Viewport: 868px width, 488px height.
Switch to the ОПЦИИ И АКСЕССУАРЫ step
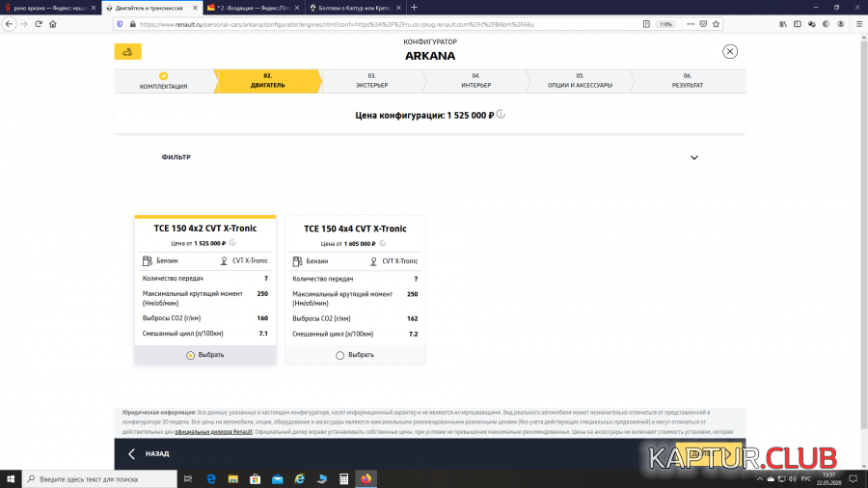580,81
